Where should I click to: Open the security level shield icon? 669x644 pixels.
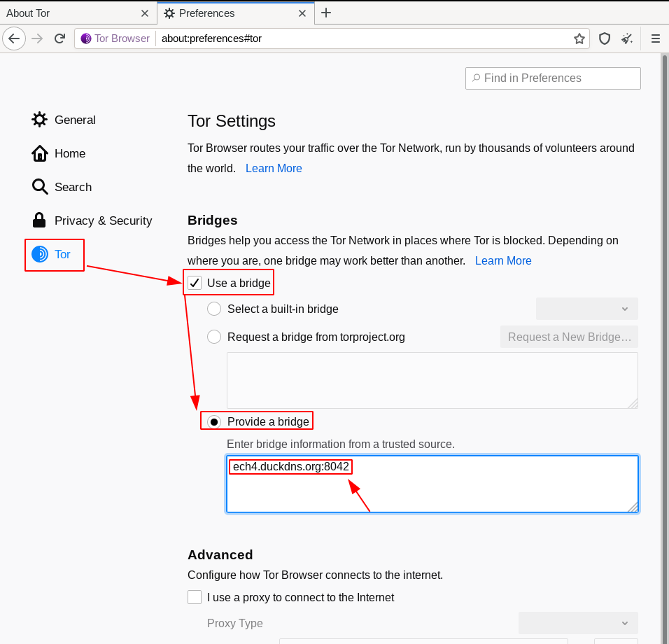[605, 38]
